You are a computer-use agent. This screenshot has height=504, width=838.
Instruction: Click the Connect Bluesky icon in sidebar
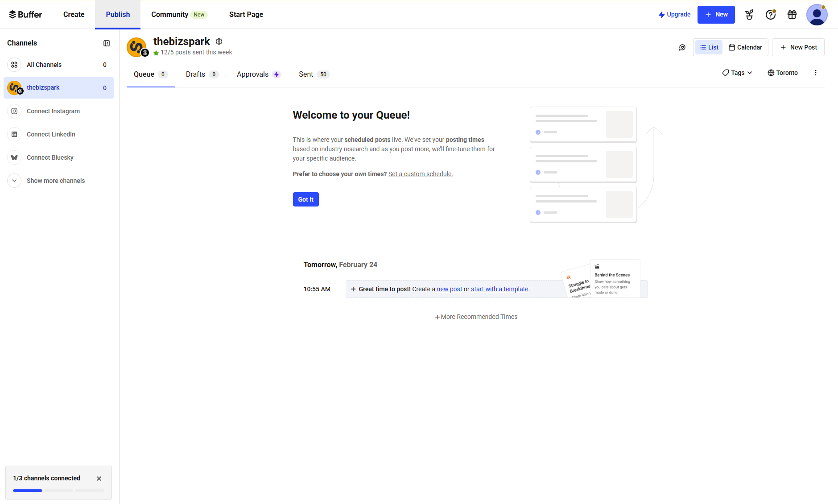15,157
